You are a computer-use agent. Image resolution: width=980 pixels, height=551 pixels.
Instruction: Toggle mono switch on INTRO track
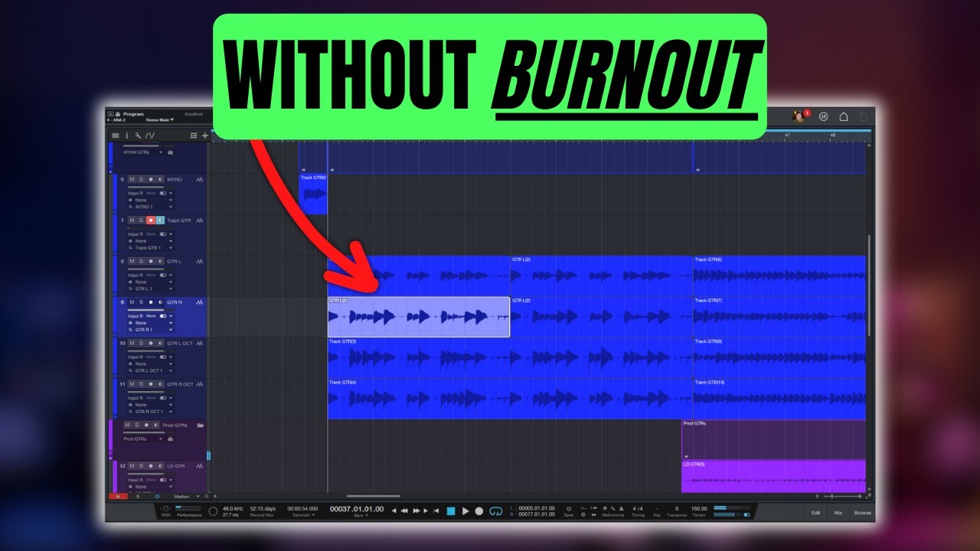click(163, 193)
